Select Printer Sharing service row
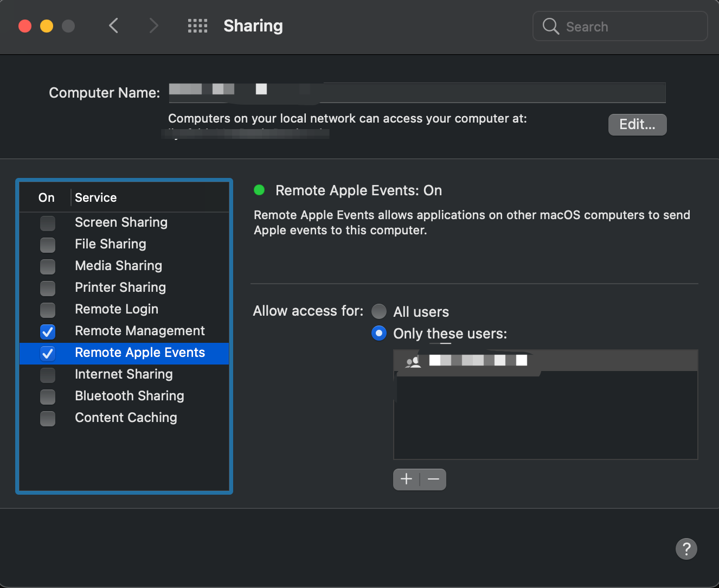This screenshot has height=588, width=719. pyautogui.click(x=124, y=287)
